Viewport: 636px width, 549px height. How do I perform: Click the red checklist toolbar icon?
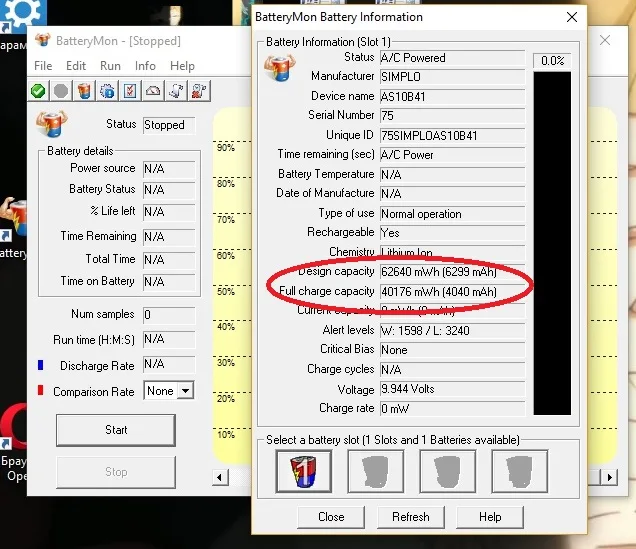coord(130,91)
